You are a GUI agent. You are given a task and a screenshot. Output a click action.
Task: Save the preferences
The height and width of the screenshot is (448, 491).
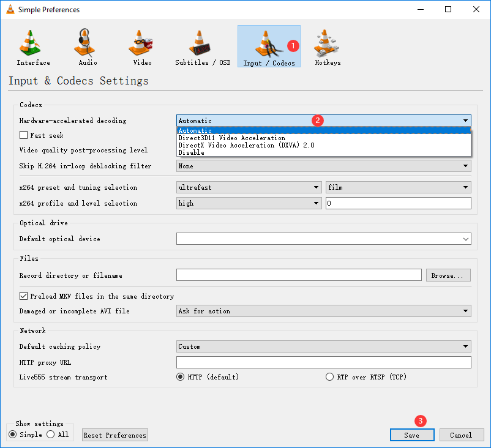tap(412, 435)
